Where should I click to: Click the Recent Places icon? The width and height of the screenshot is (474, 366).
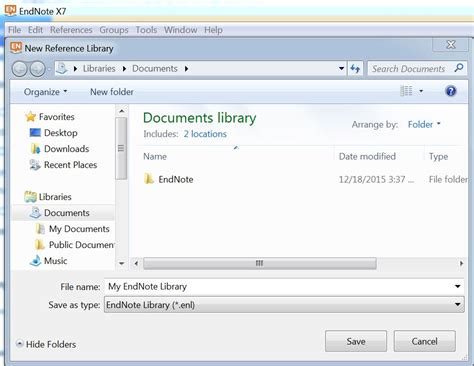(x=35, y=165)
